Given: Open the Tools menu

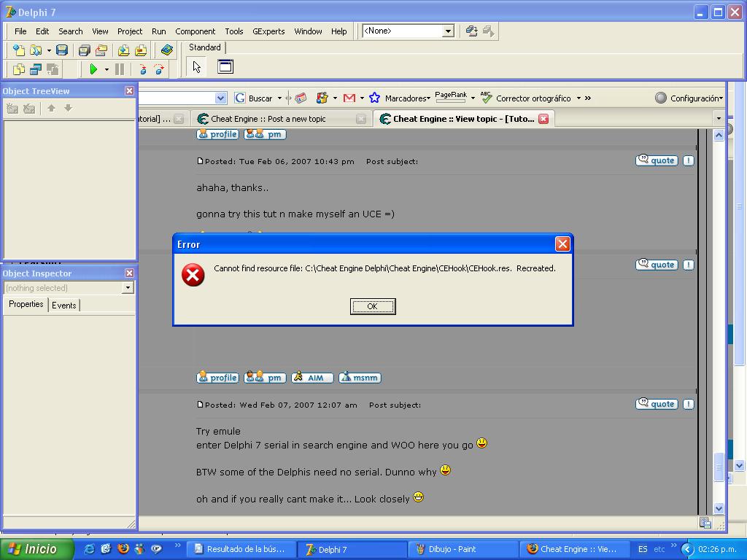Looking at the screenshot, I should (234, 31).
